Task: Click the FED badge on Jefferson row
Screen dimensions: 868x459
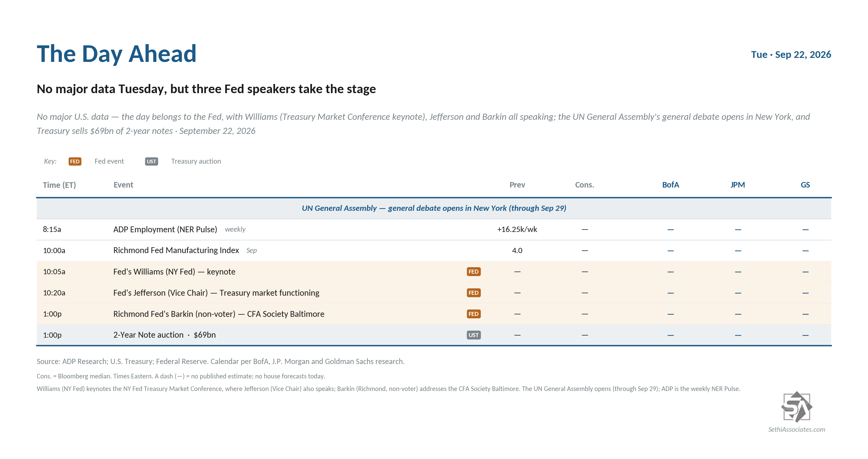Action: 474,293
